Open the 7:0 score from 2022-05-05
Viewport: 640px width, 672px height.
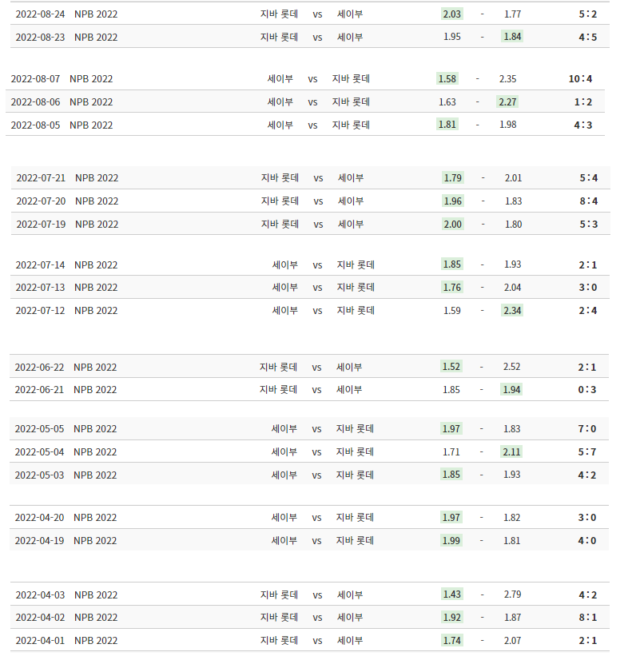click(587, 429)
